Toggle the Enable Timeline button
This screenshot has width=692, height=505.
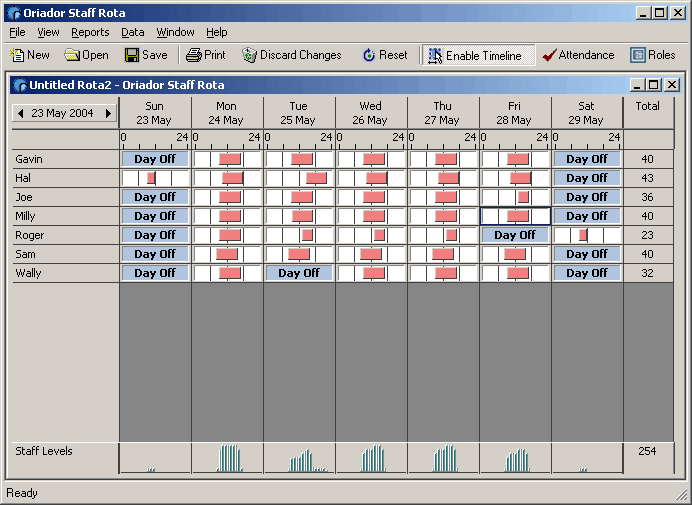[478, 55]
